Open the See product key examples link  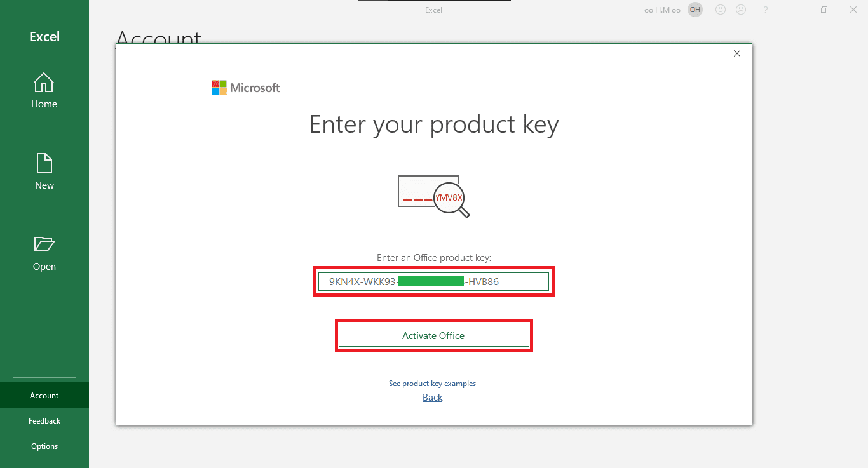pyautogui.click(x=432, y=384)
